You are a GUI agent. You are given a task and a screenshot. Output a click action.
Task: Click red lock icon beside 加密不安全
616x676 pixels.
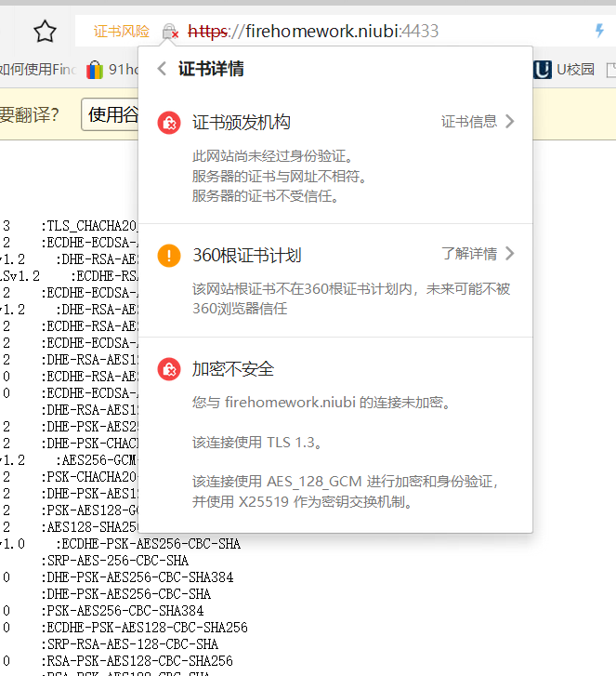[x=169, y=369]
